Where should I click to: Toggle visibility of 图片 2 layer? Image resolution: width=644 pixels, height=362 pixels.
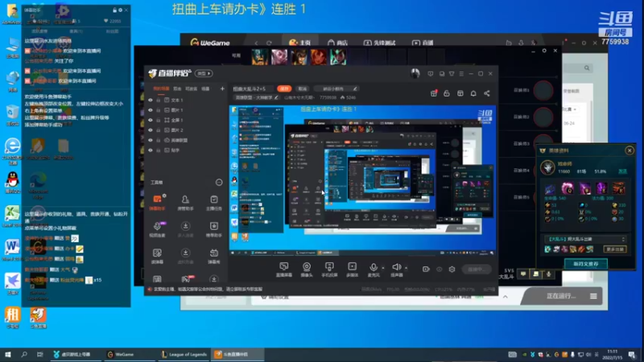151,130
